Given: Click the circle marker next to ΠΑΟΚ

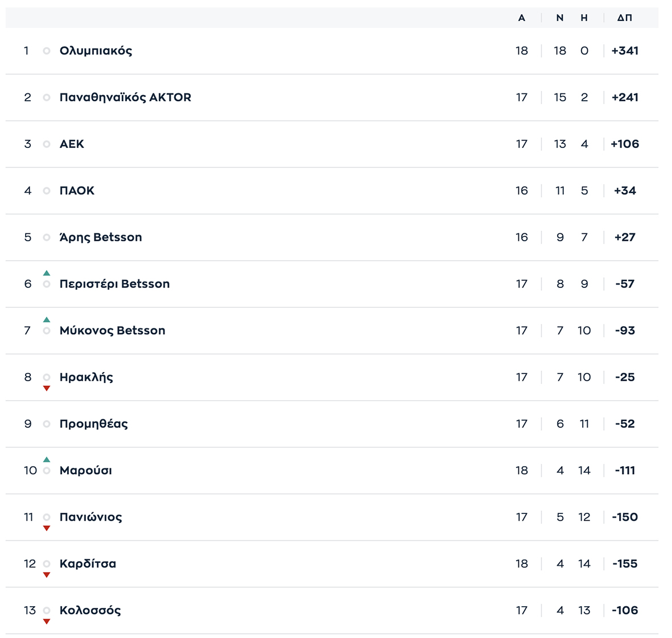Looking at the screenshot, I should click(47, 191).
